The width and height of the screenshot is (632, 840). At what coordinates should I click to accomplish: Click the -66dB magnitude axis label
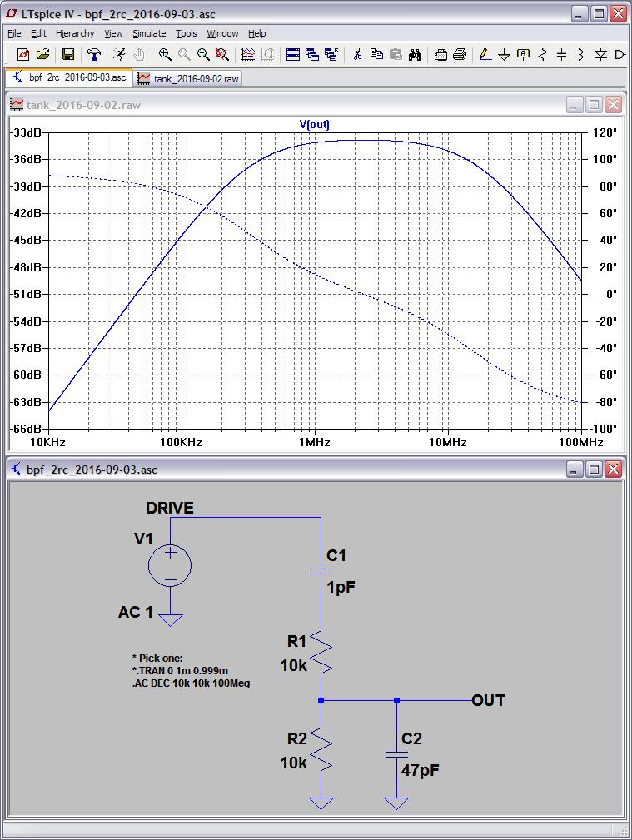[x=25, y=429]
